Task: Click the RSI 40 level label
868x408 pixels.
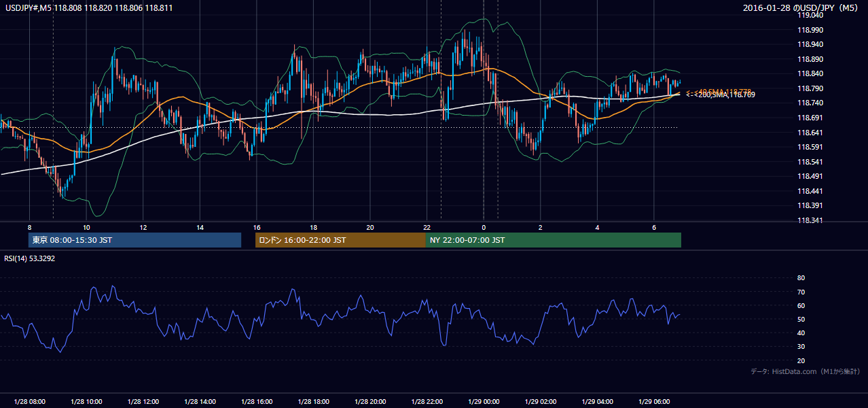Action: pyautogui.click(x=801, y=333)
